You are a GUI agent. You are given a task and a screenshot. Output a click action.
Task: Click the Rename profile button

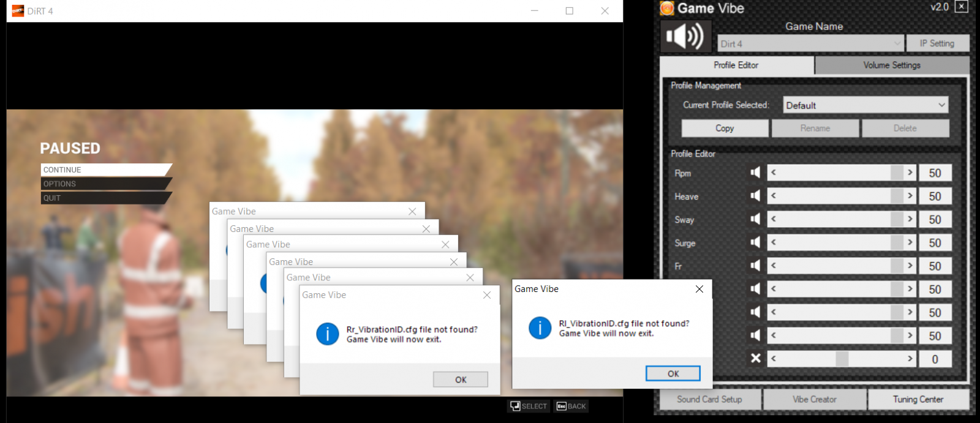(815, 128)
